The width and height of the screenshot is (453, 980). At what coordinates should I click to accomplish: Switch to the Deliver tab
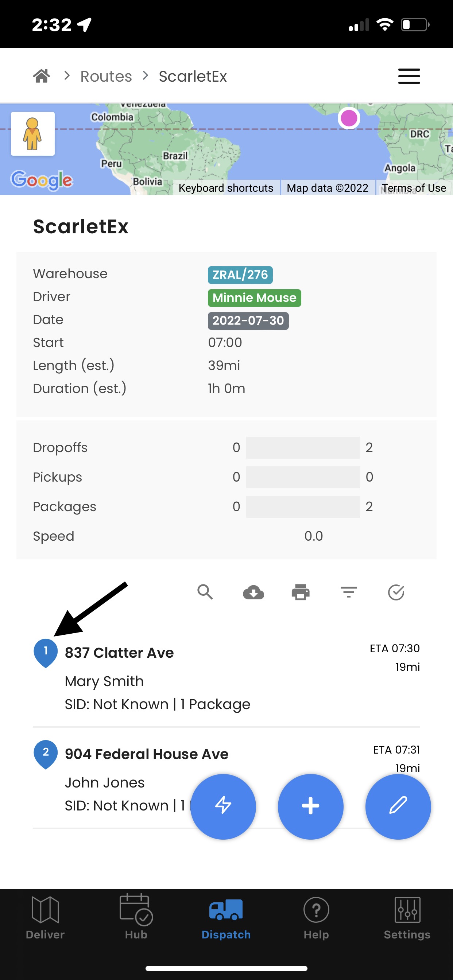[x=45, y=918]
